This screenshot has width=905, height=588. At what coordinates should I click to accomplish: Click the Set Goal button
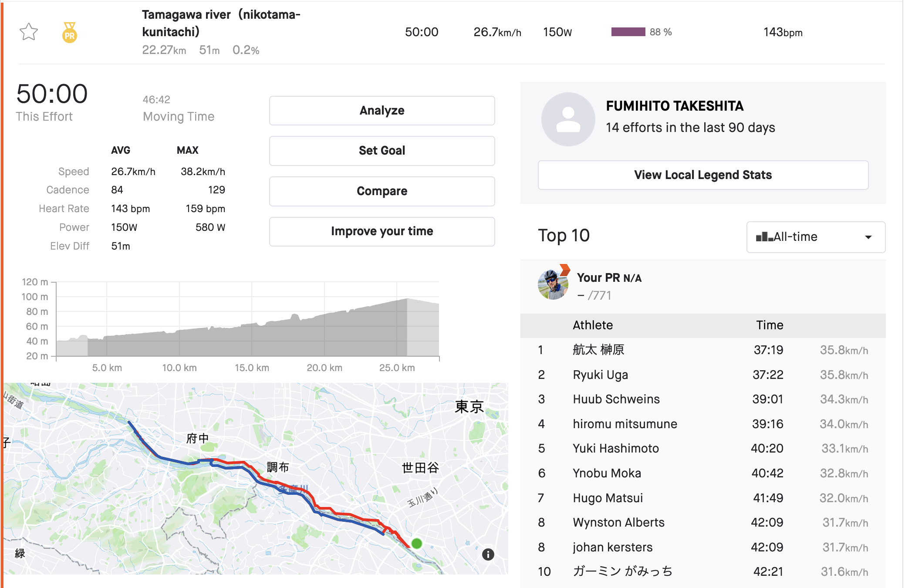[x=382, y=151]
